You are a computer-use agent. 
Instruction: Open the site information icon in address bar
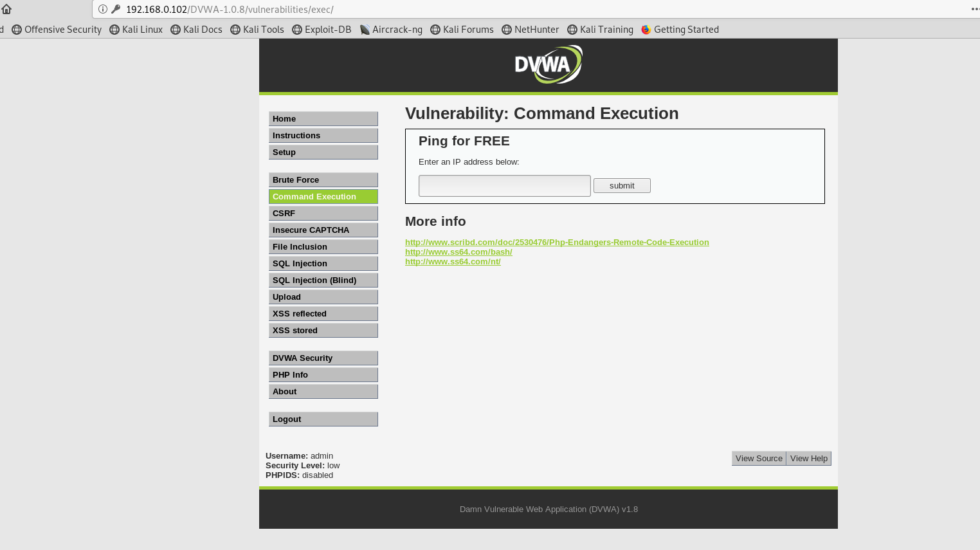103,9
